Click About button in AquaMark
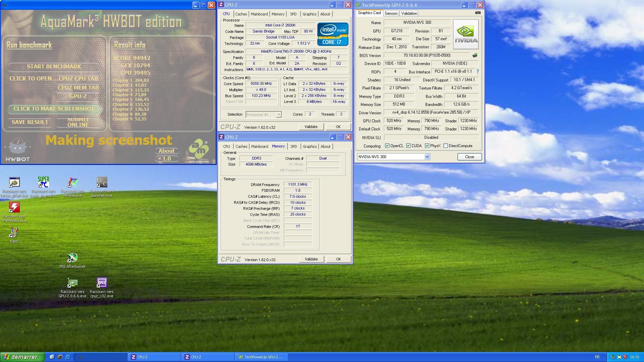The width and height of the screenshot is (644, 362). coord(166,151)
